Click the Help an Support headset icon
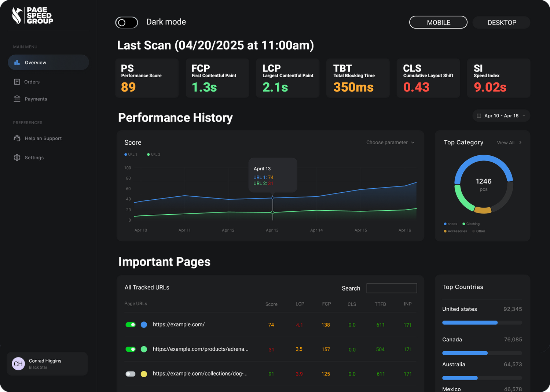 pyautogui.click(x=17, y=138)
